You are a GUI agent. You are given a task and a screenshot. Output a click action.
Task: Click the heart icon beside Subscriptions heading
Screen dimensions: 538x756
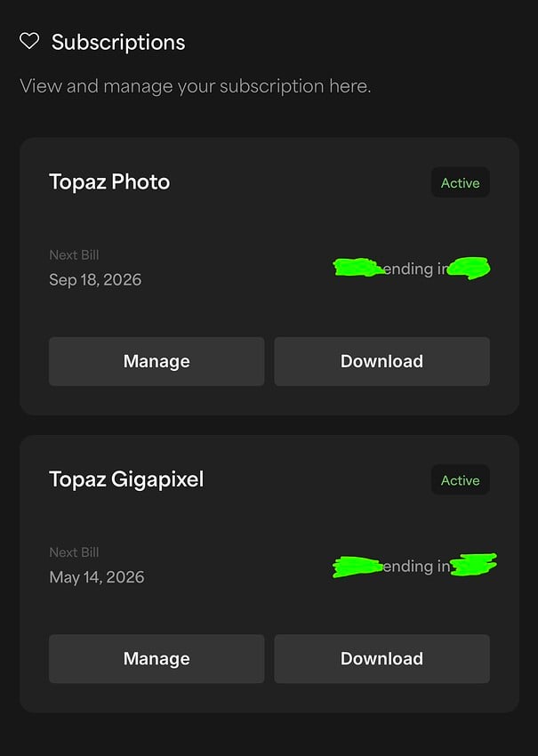point(29,41)
